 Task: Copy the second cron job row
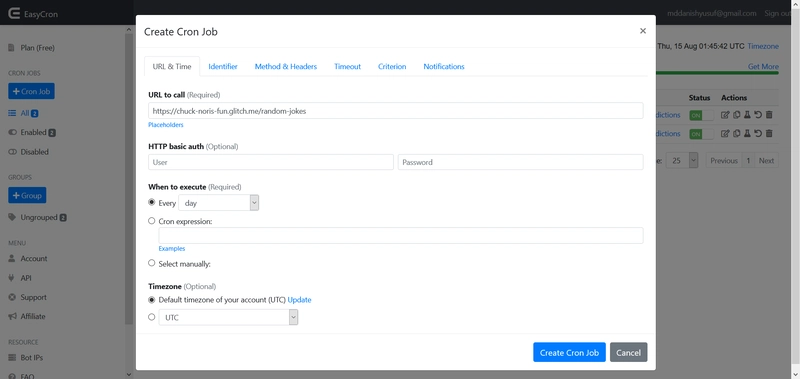click(x=736, y=134)
